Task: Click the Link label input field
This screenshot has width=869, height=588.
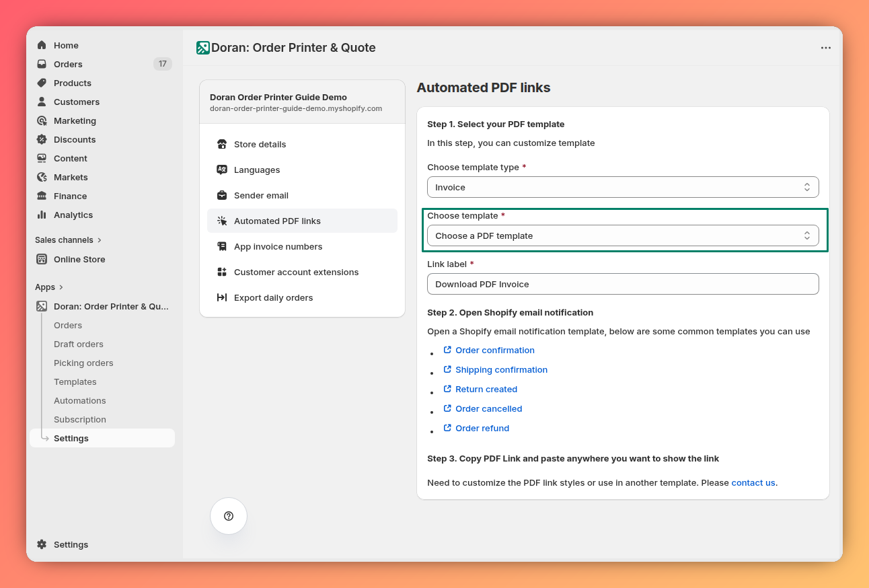Action: 623,284
